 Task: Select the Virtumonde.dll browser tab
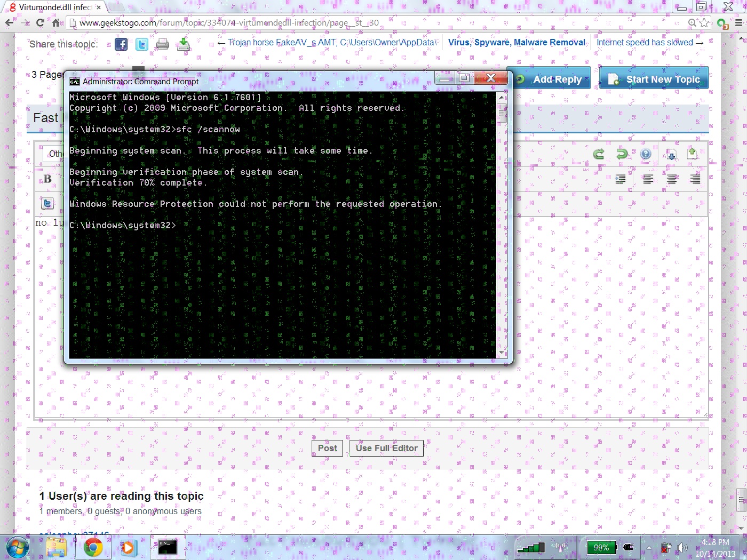tap(55, 7)
